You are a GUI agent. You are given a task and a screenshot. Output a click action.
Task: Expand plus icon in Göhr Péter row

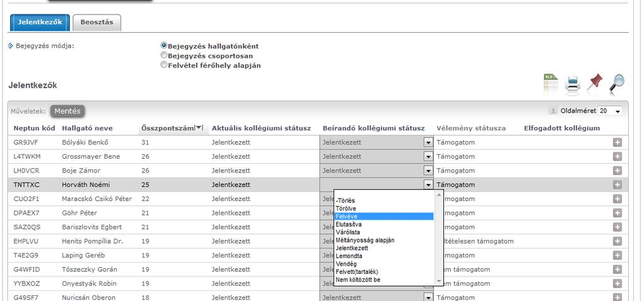pyautogui.click(x=617, y=213)
